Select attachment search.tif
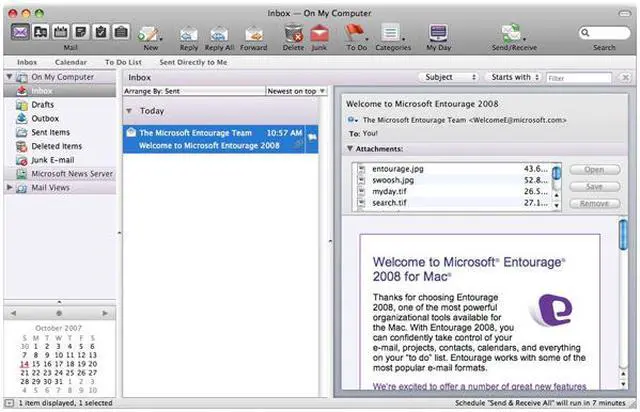Screen dimensions: 640x412 452,203
